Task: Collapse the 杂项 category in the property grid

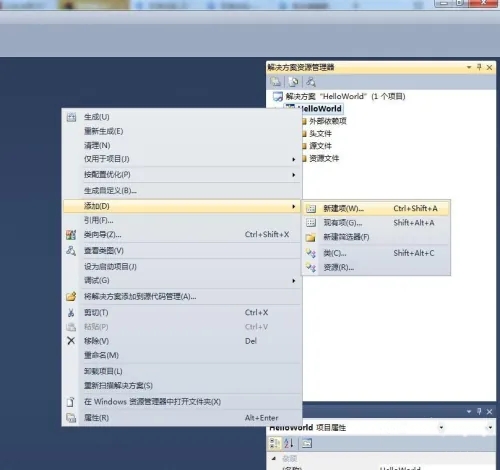Action: pyautogui.click(x=274, y=459)
